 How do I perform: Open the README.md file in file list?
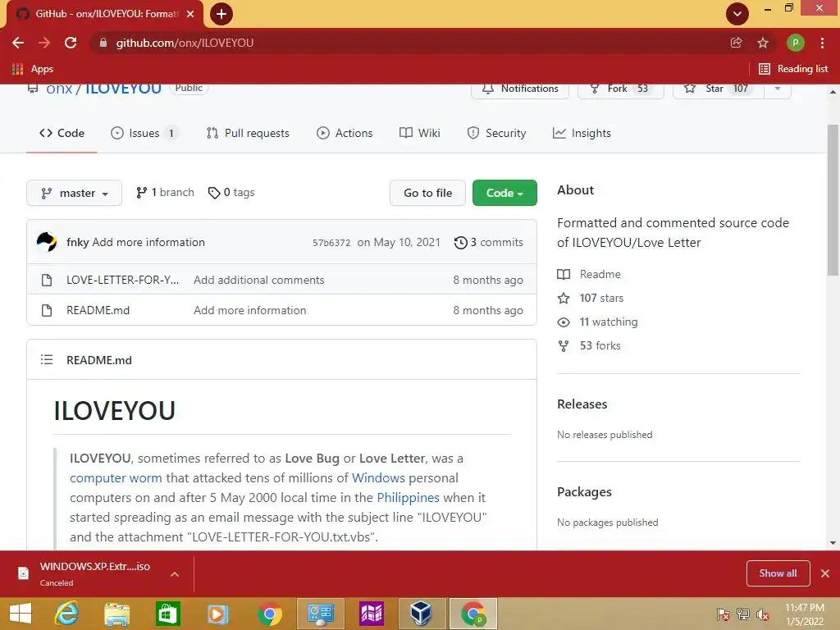click(98, 310)
